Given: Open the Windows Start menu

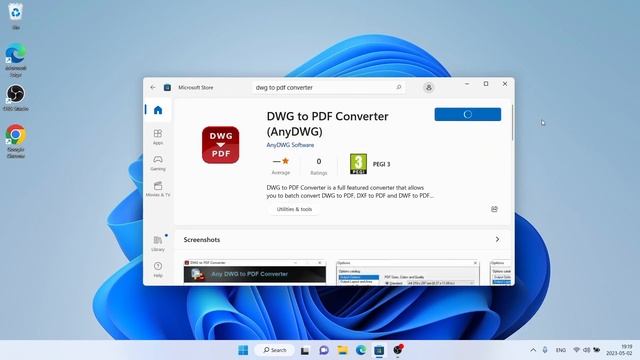Looking at the screenshot, I should tap(243, 350).
